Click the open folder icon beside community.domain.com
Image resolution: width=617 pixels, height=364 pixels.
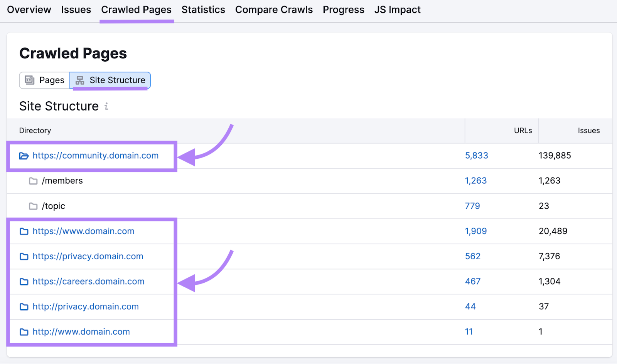[24, 156]
